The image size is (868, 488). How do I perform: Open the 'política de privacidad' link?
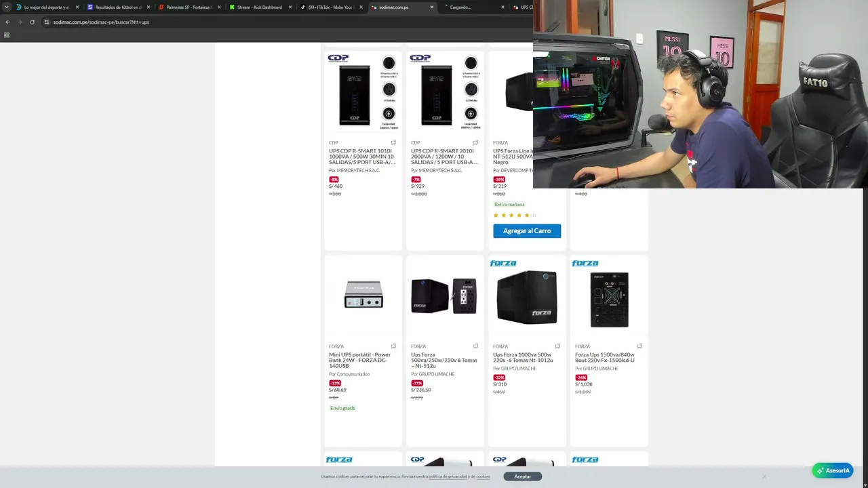[447, 476]
